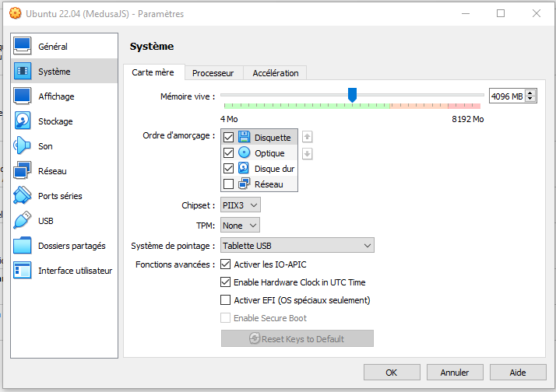This screenshot has width=556, height=392.
Task: Select the Réseau icon in boot order list
Action: (x=244, y=184)
